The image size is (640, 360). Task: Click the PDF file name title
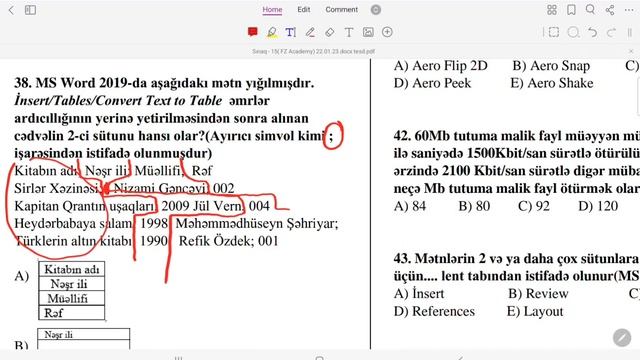click(313, 51)
